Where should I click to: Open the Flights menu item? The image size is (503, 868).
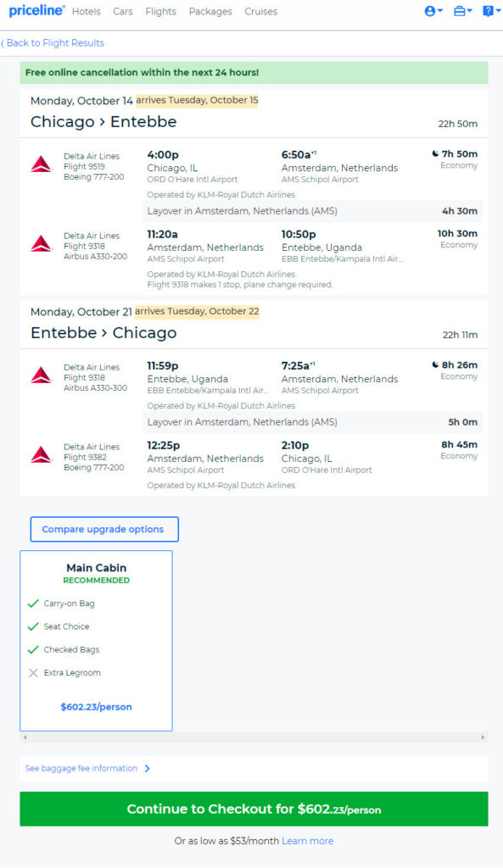160,12
